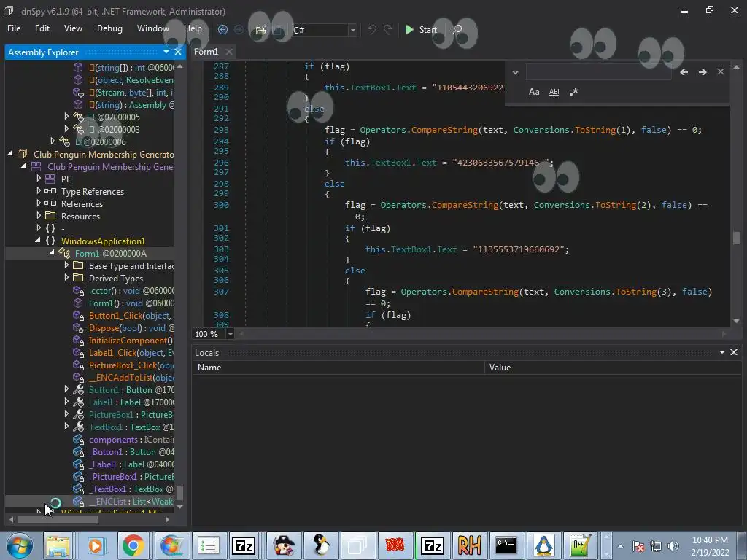
Task: Open the assembly search magnifier icon
Action: [457, 29]
